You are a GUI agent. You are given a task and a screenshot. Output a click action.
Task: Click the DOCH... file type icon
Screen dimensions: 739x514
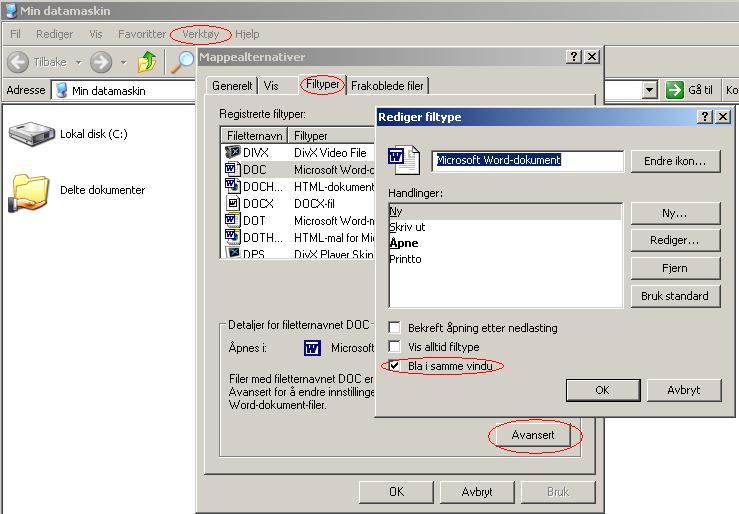[233, 186]
